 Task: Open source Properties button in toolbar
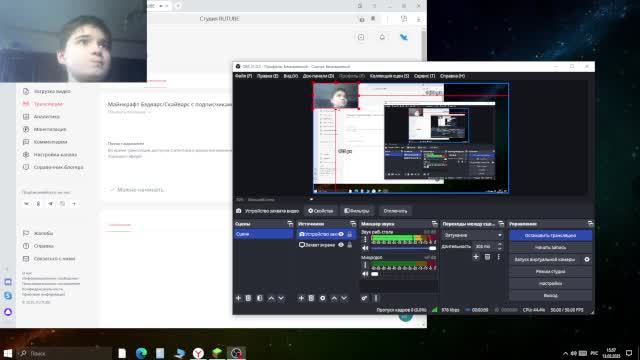[x=320, y=211]
